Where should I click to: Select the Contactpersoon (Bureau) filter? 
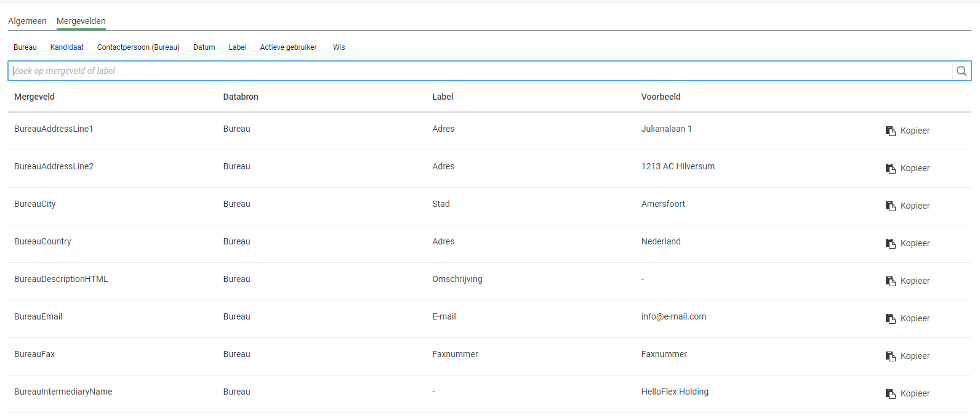pyautogui.click(x=139, y=47)
